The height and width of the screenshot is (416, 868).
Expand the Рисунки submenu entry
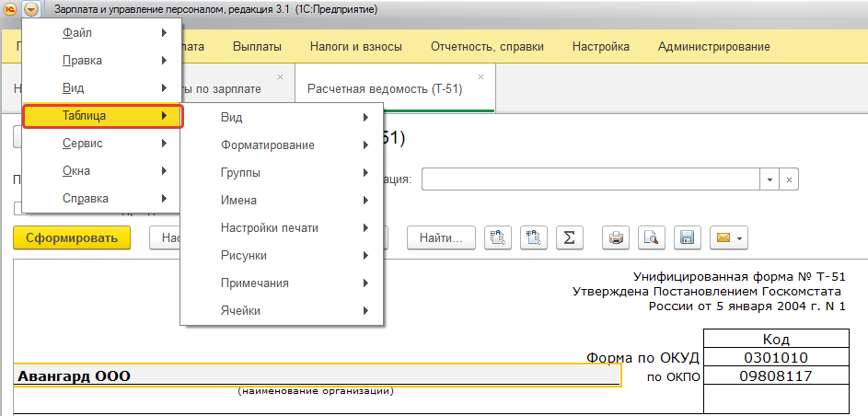tap(282, 256)
